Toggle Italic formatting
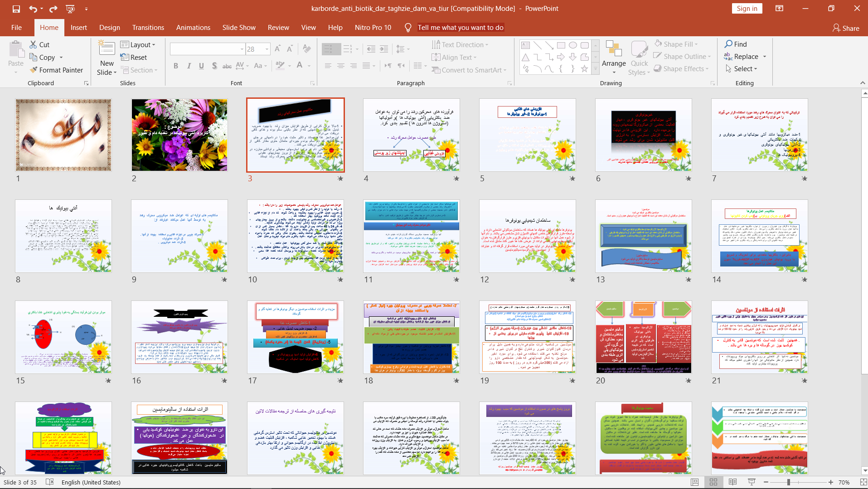 pos(189,66)
